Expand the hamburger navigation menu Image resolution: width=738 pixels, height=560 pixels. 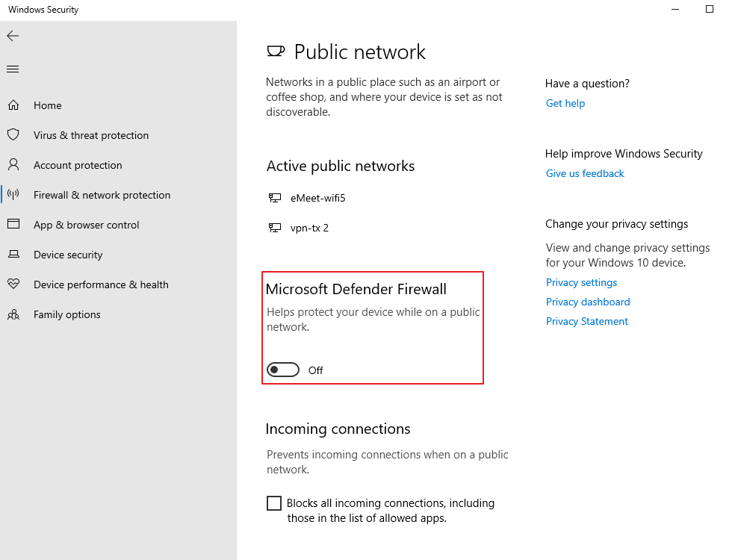click(x=13, y=69)
